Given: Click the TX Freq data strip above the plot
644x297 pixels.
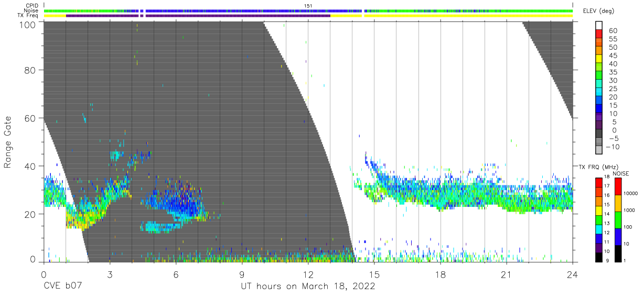Looking at the screenshot, I should (x=308, y=16).
